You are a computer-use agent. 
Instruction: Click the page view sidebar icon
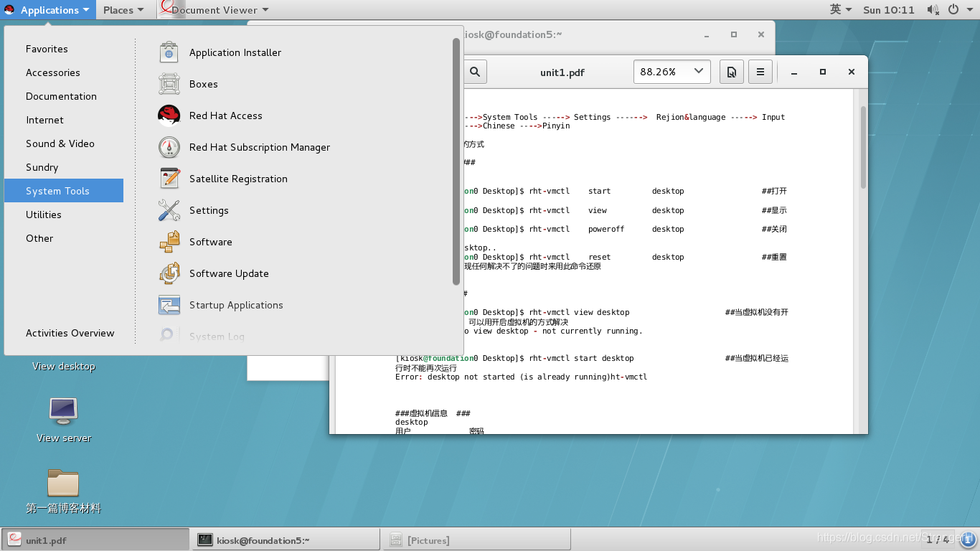731,72
